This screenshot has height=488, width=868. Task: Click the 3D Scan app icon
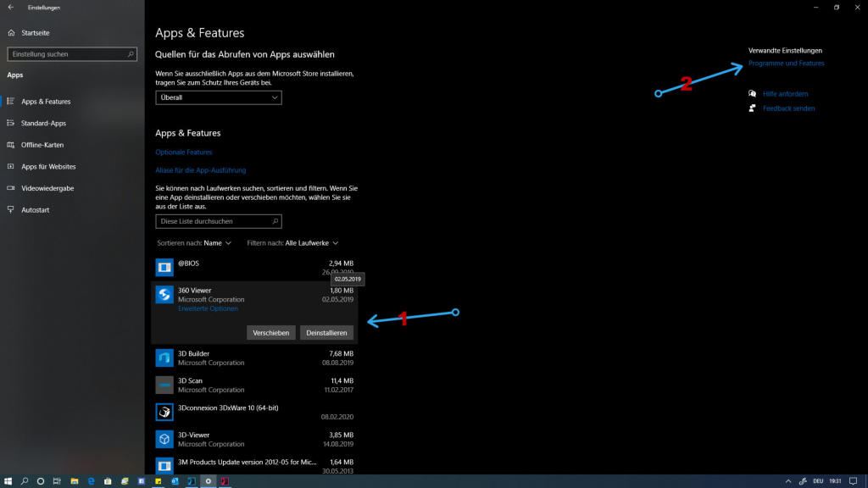point(164,385)
